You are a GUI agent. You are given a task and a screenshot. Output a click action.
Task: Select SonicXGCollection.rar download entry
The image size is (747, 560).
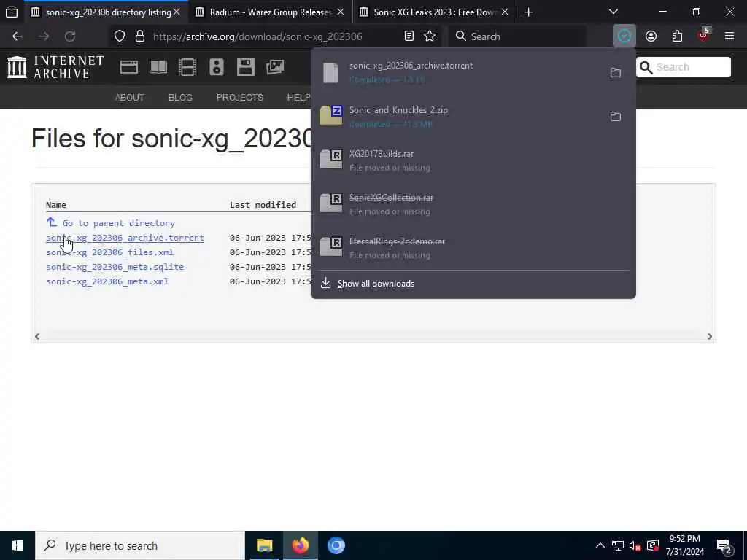tap(473, 204)
